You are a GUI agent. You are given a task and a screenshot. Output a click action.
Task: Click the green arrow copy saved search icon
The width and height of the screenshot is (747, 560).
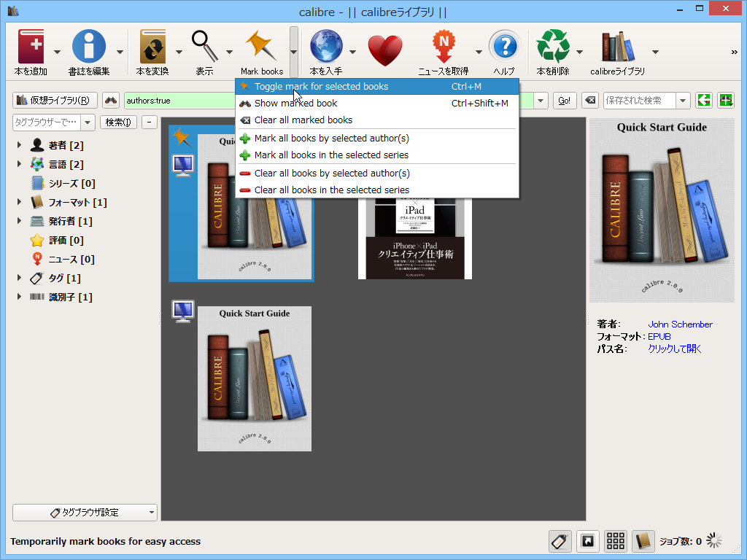pyautogui.click(x=704, y=101)
